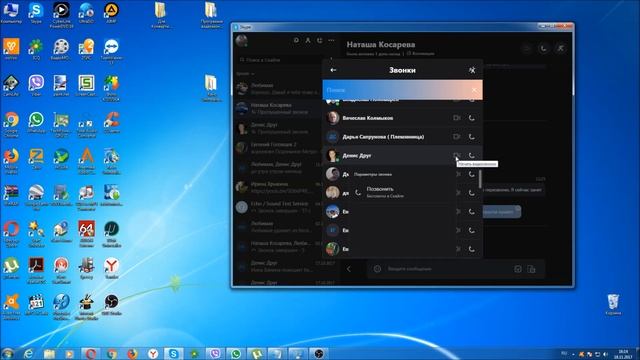
Task: Open the ICQ shortcut on the desktop
Action: click(36, 49)
